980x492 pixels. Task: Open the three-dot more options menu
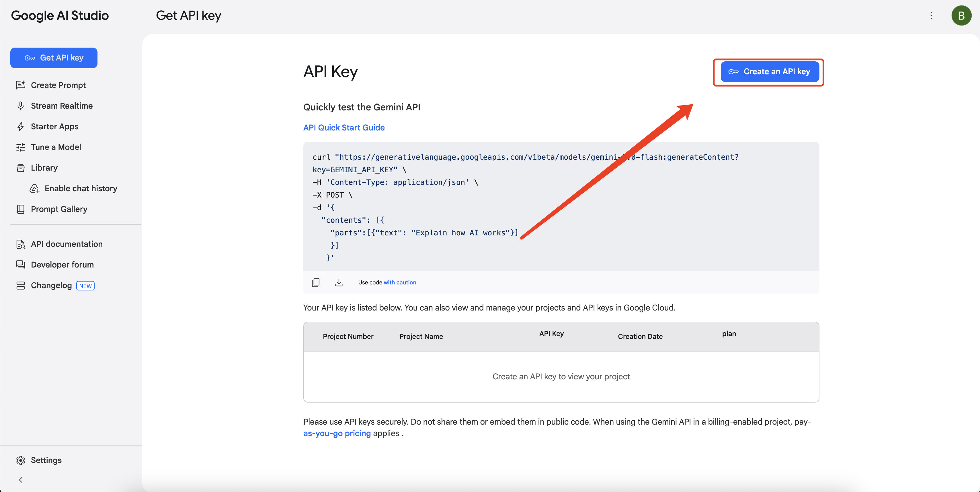click(x=931, y=15)
